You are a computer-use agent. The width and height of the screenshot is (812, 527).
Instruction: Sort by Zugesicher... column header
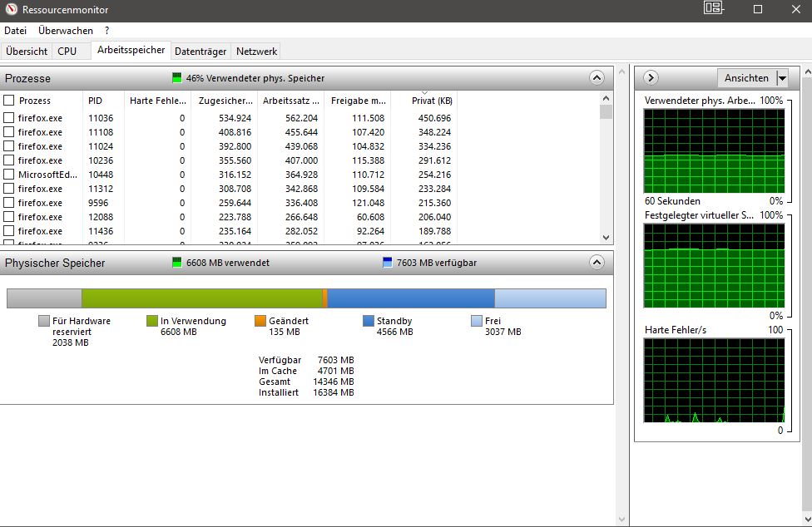pyautogui.click(x=225, y=101)
